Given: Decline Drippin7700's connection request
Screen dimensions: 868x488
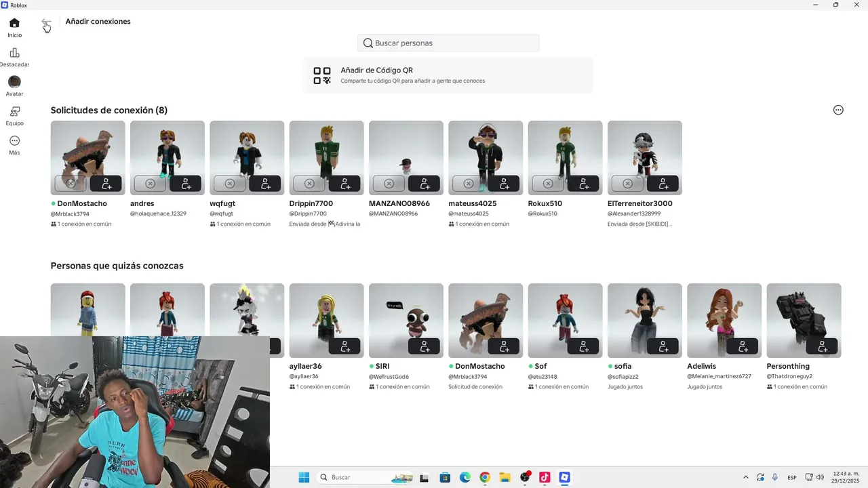Looking at the screenshot, I should [x=309, y=184].
